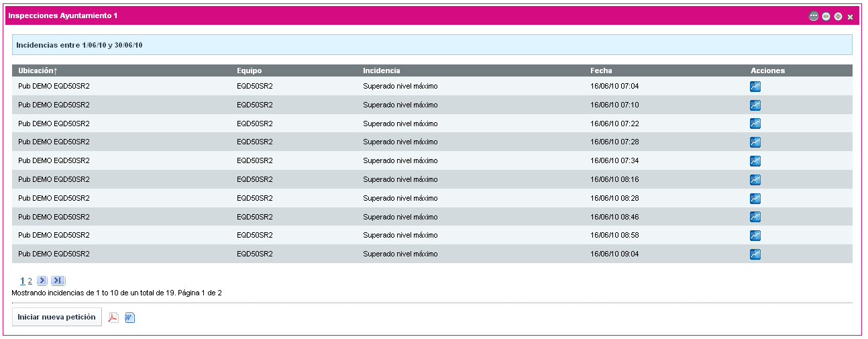View graph for 16/06/10 09:04 incident
Screen dimensions: 868x339
(755, 254)
